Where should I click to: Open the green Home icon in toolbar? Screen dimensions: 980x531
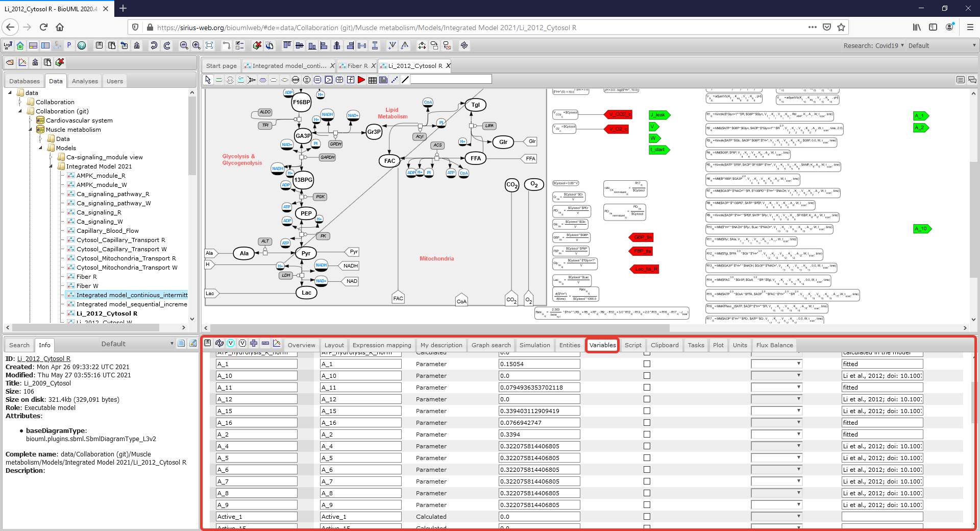tap(20, 45)
